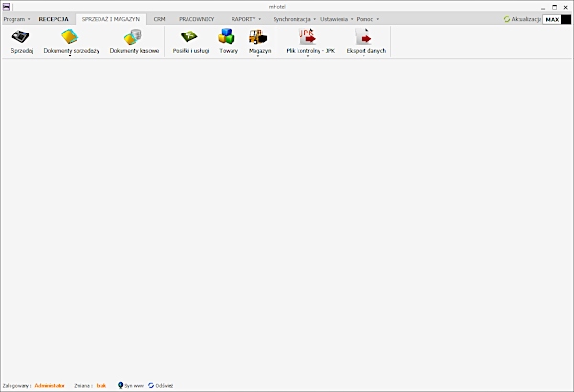The width and height of the screenshot is (574, 392).
Task: Select the SPRZEDAŻ I MAGAZYN tab
Action: tap(111, 19)
